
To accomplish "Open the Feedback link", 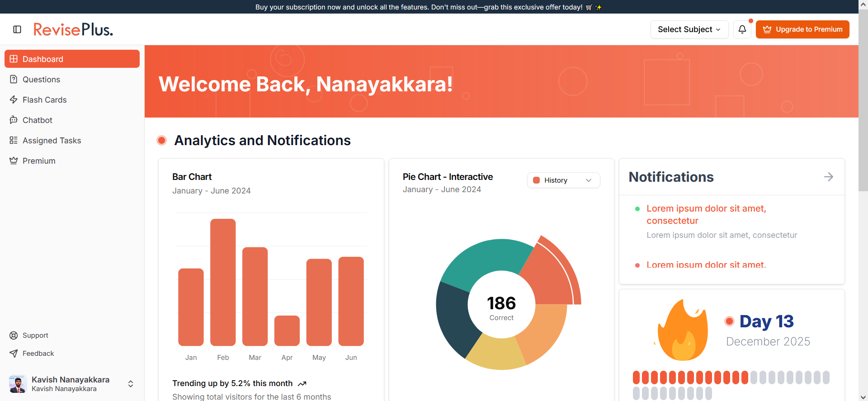I will coord(38,354).
